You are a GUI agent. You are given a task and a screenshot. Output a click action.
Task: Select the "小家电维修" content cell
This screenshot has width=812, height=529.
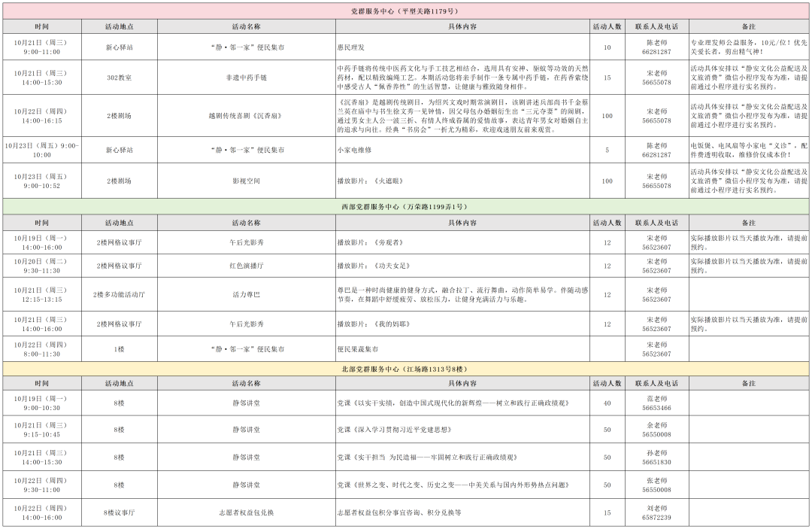click(462, 150)
